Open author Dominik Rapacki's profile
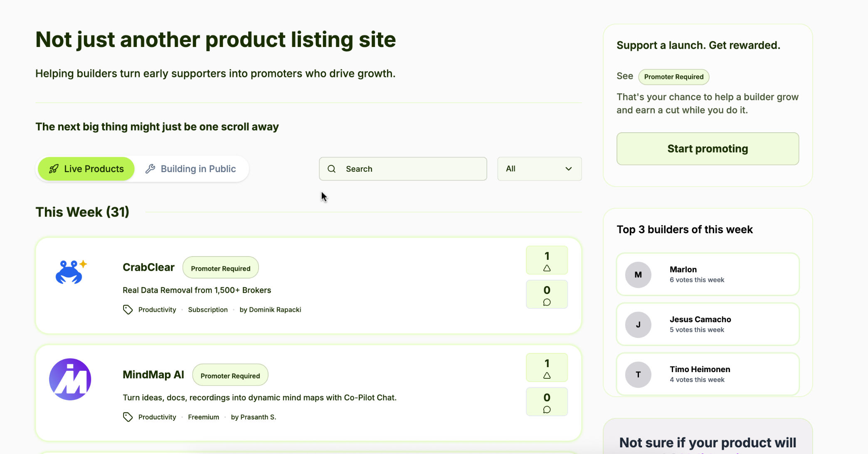 (x=271, y=310)
